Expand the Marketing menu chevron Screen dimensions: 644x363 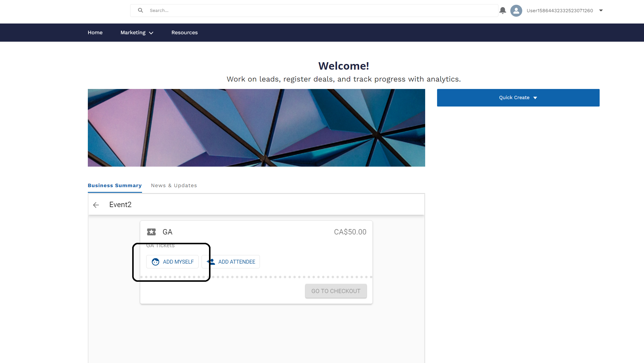(x=151, y=33)
